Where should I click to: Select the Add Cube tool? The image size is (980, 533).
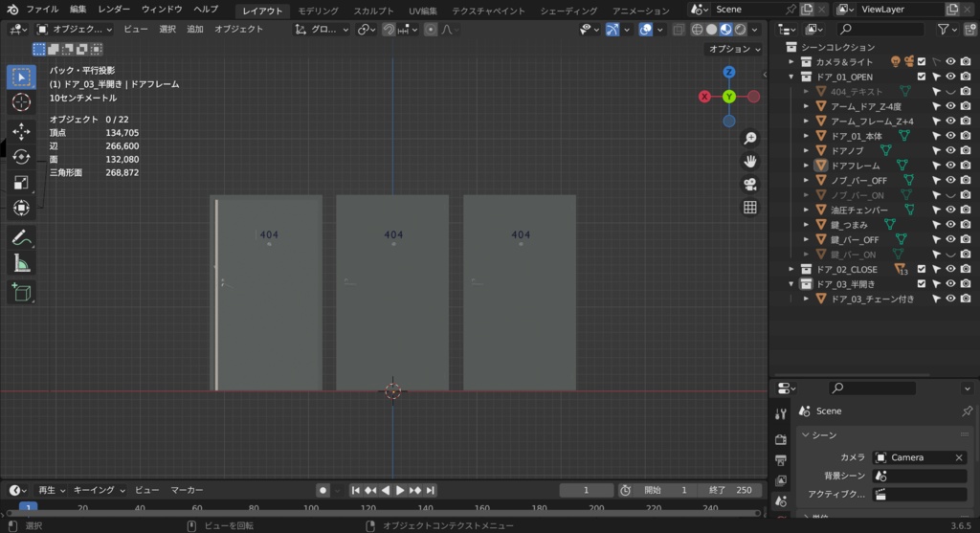21,293
